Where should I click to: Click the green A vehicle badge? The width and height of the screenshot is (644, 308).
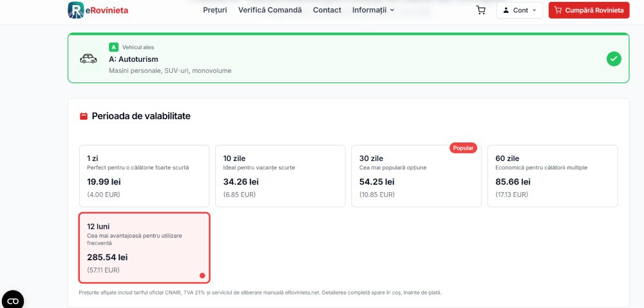coord(114,47)
